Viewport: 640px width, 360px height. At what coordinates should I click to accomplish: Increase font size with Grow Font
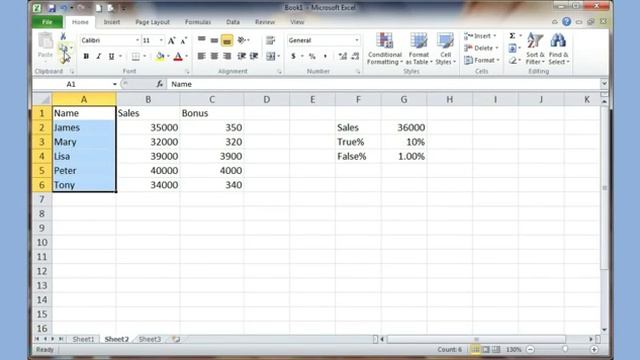(x=172, y=40)
